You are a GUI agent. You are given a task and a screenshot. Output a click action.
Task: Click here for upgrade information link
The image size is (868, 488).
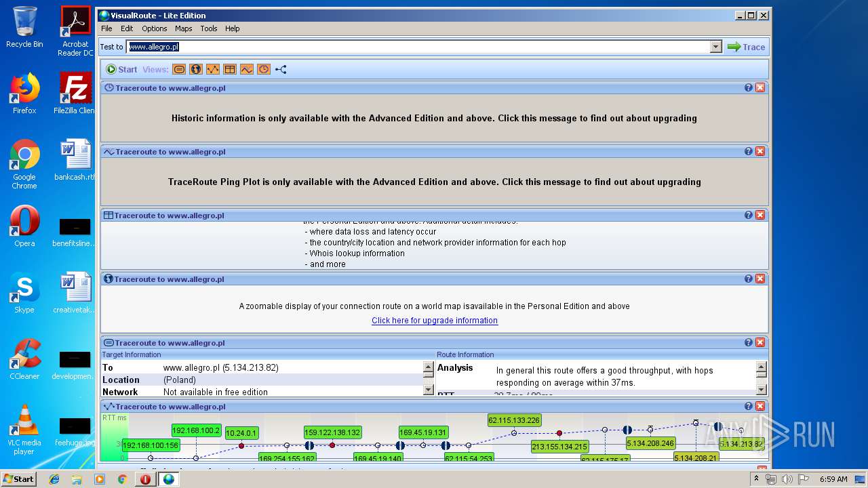pyautogui.click(x=435, y=321)
